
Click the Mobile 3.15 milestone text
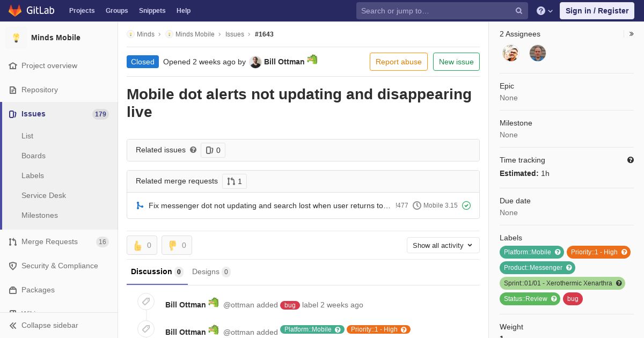[x=441, y=205]
